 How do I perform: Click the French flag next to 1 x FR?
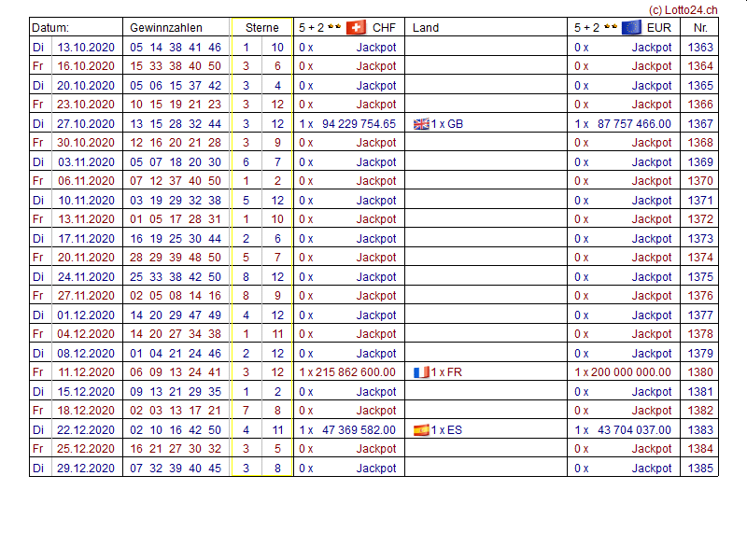click(421, 372)
